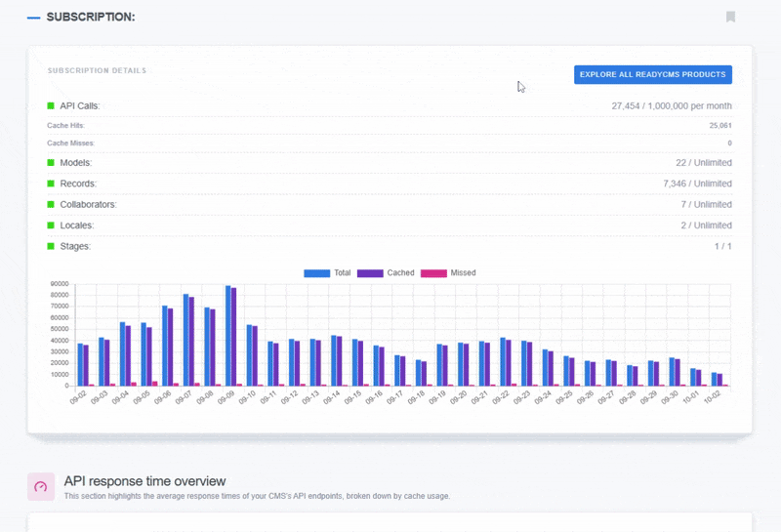Screen dimensions: 781x532
Task: Click the green indicator beside Models
Action: coord(51,163)
